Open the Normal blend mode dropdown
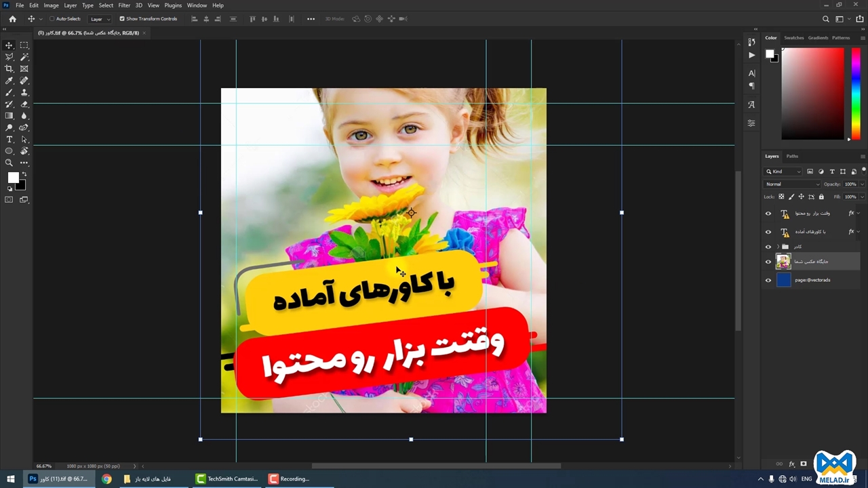 [x=792, y=184]
